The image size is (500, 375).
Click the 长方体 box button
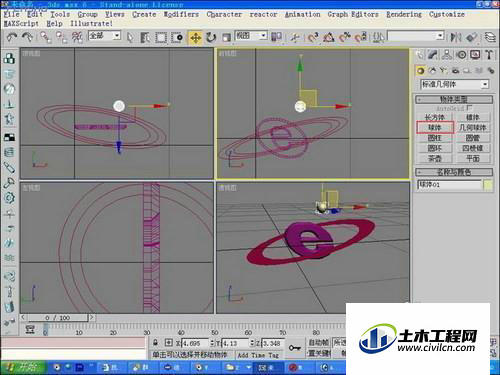[435, 117]
